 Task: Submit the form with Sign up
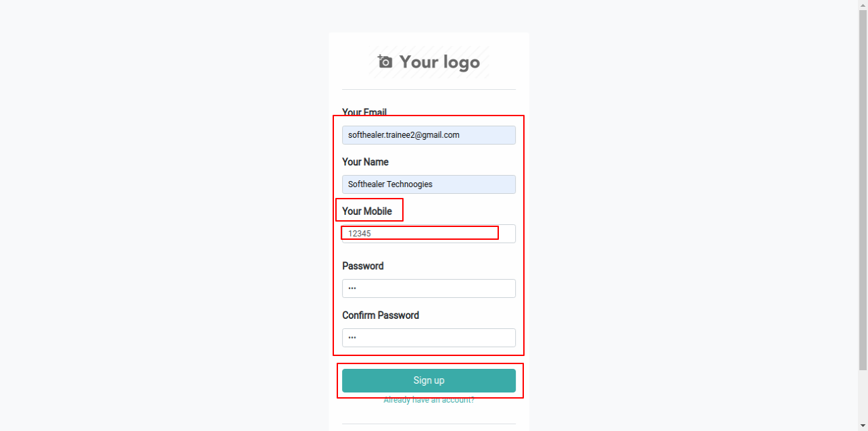[x=429, y=380]
